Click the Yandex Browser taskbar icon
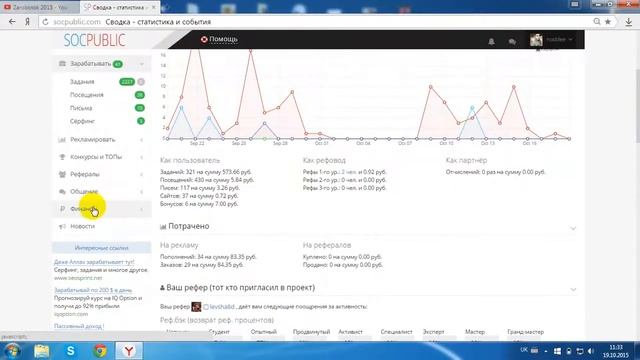This screenshot has width=640, height=360. pyautogui.click(x=129, y=351)
